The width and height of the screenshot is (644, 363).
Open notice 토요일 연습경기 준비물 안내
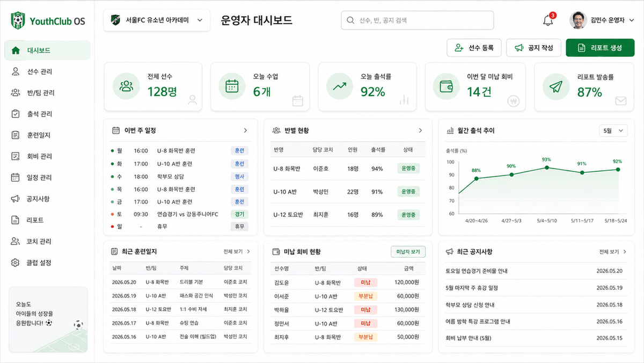click(477, 271)
